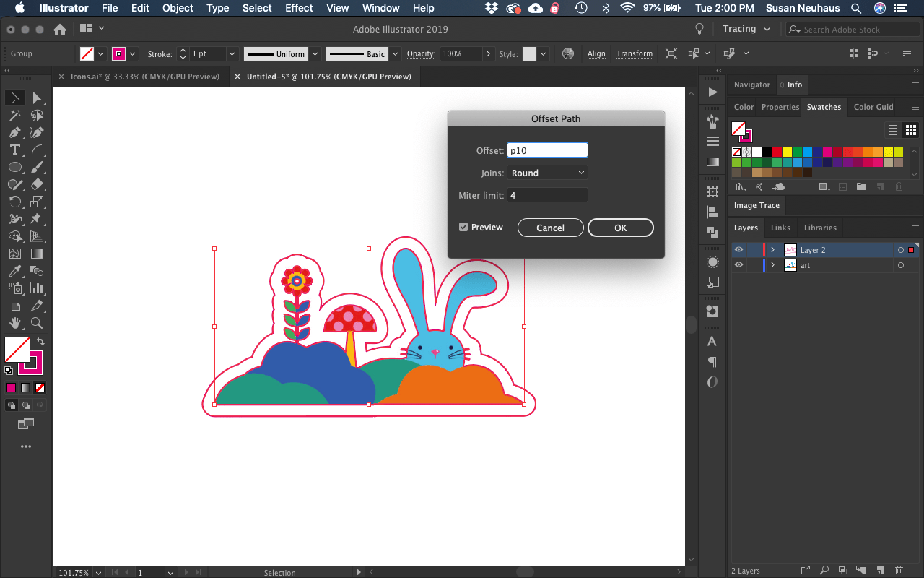Select the Pen tool

click(14, 131)
